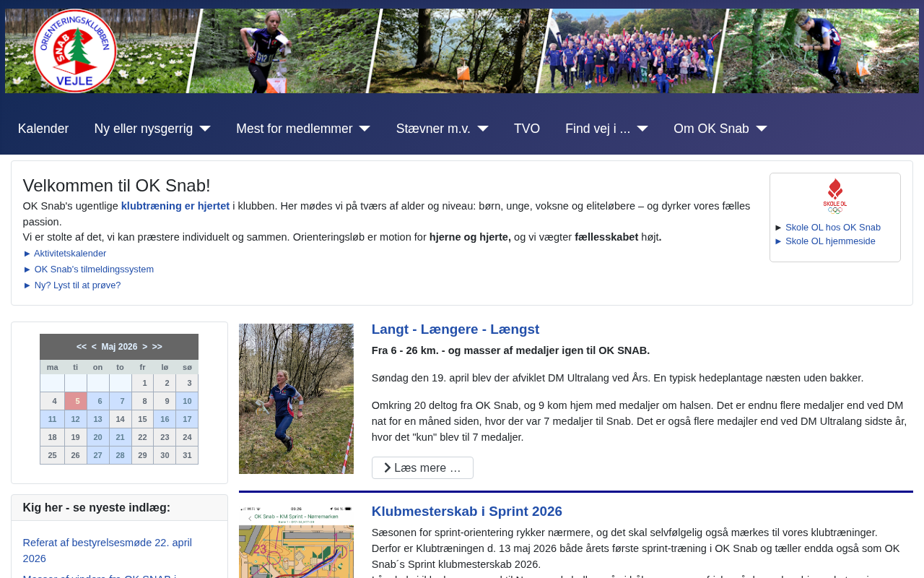This screenshot has height=578, width=924.
Task: Open the Stævner m.v. menu
Action: (x=433, y=129)
